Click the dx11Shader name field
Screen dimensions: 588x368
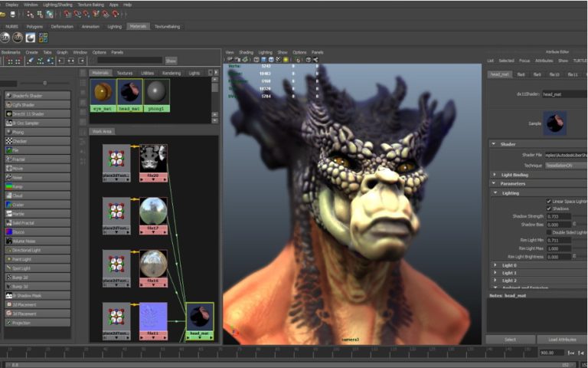coord(565,94)
